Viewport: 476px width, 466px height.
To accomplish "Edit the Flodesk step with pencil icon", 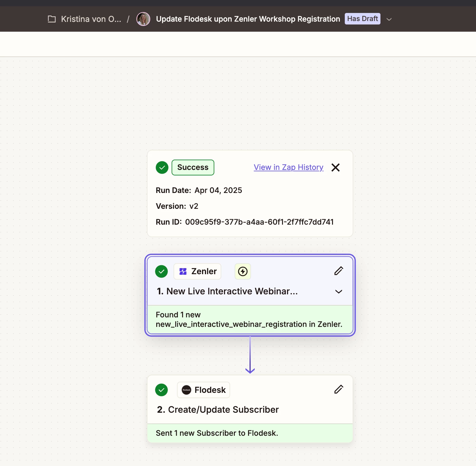I will [x=339, y=389].
